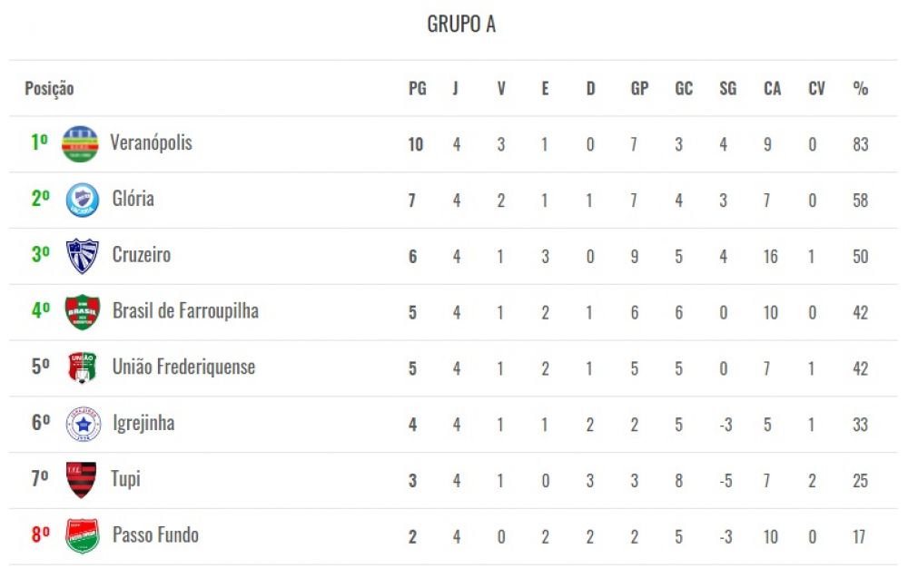Image resolution: width=908 pixels, height=588 pixels.
Task: Select the Cruzeiro shield logo
Action: click(83, 256)
